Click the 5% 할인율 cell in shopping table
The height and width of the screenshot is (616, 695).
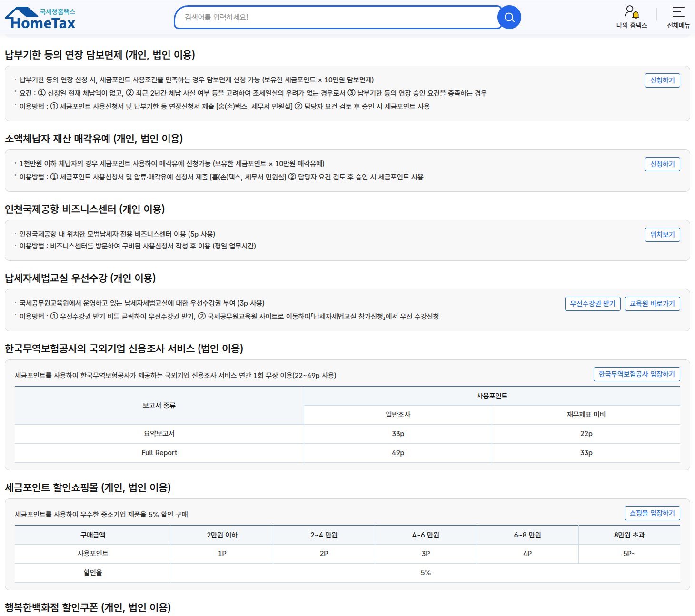tap(425, 573)
